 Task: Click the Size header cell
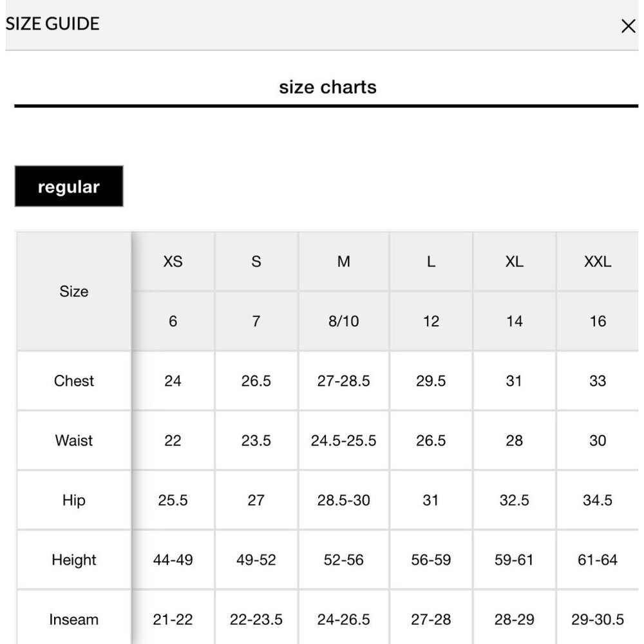74,291
